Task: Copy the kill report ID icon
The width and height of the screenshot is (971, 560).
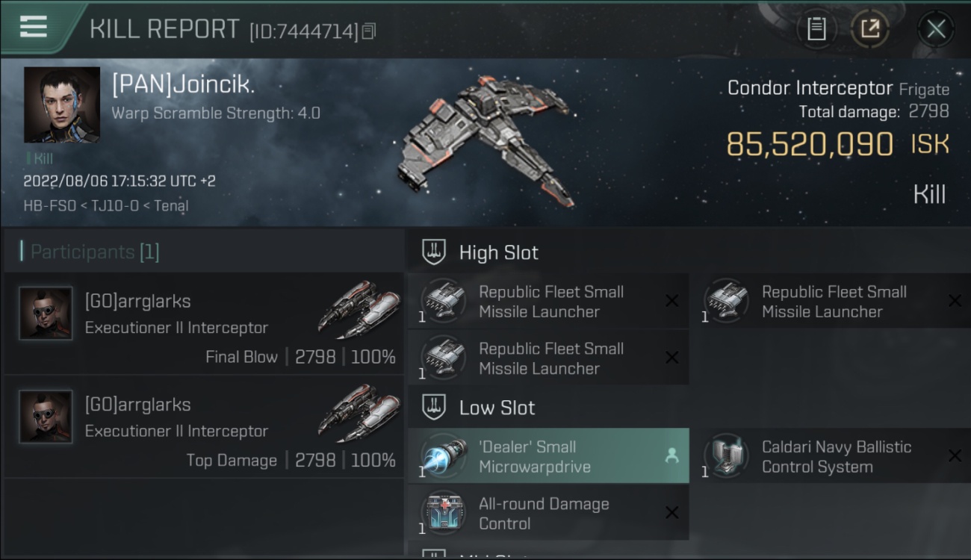Action: coord(369,31)
